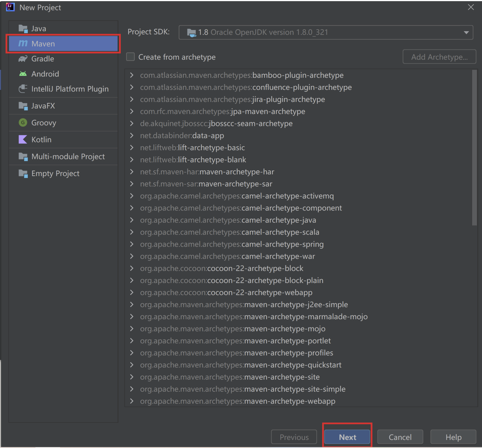Image resolution: width=482 pixels, height=448 pixels.
Task: Choose IntelliJ Platform Plugin type
Action: (63, 89)
